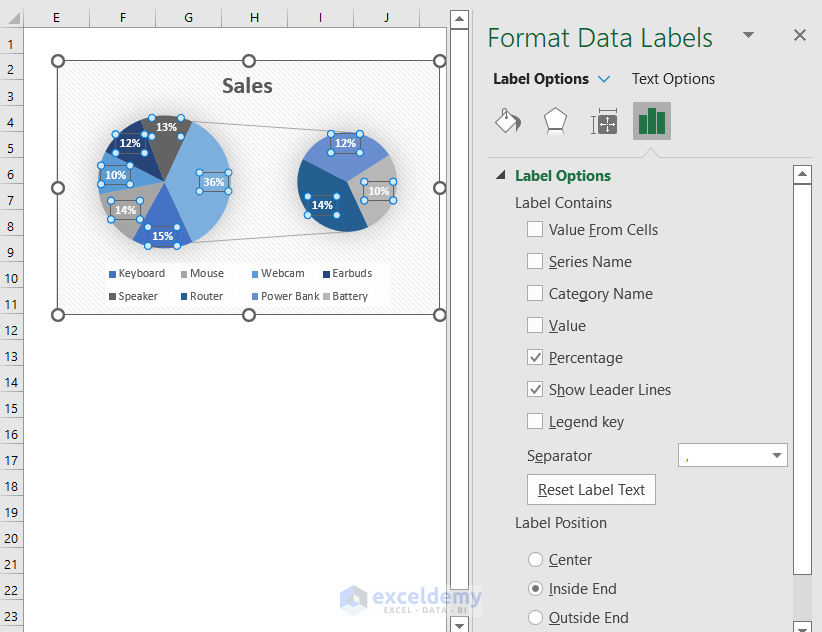Image resolution: width=822 pixels, height=632 pixels.
Task: Click the pane scrollbar down arrow
Action: [802, 626]
